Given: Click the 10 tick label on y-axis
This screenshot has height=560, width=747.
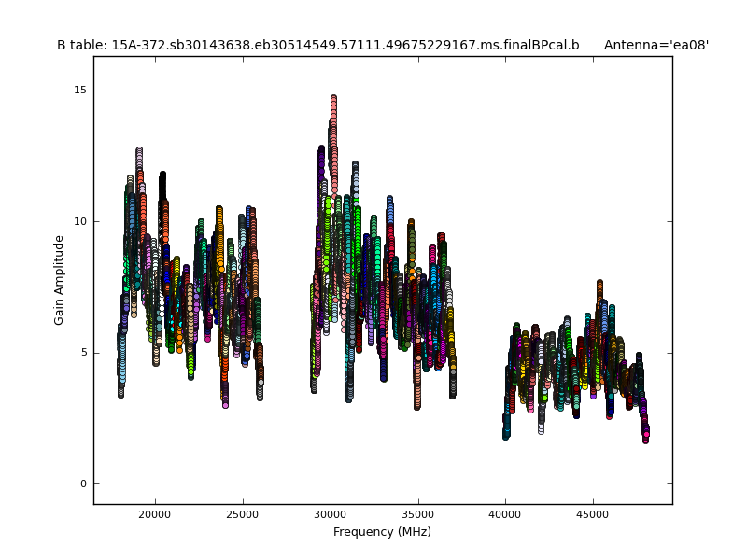Looking at the screenshot, I should point(79,221).
